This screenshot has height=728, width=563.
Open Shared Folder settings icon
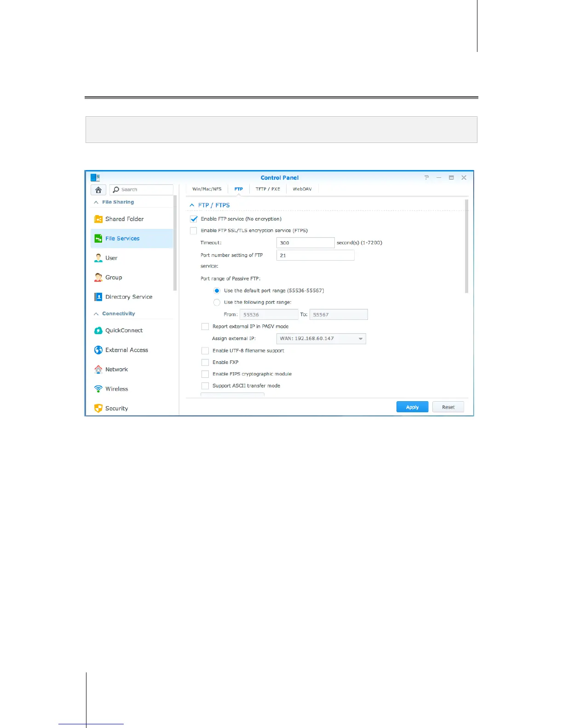[98, 219]
